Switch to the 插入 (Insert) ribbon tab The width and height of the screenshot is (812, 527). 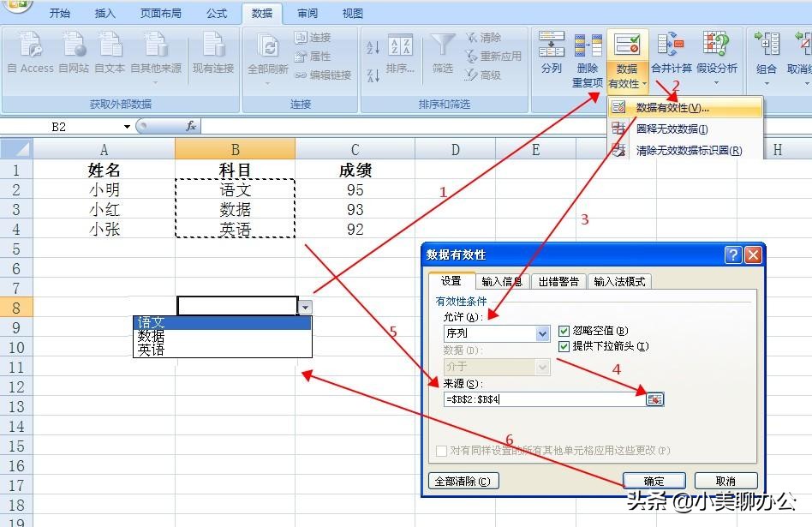coord(105,13)
